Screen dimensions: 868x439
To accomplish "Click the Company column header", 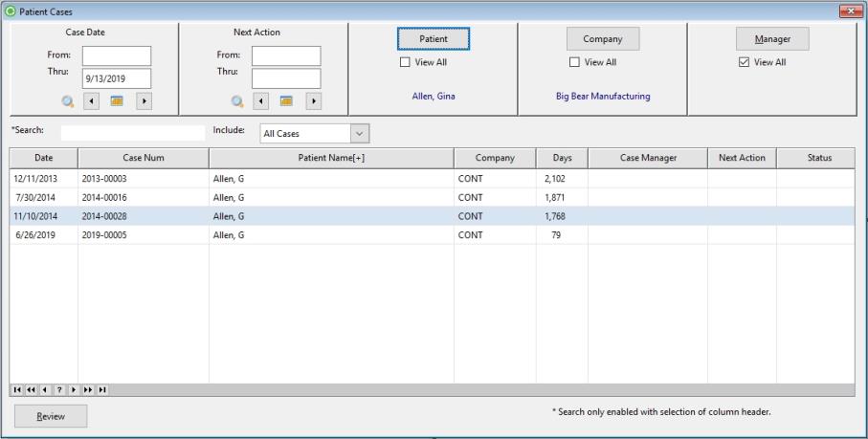I will (495, 158).
